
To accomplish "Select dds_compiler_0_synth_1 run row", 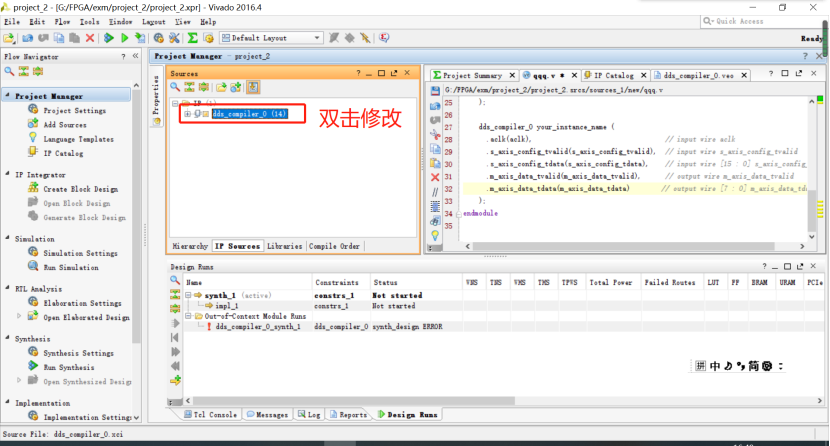I will tap(502, 326).
